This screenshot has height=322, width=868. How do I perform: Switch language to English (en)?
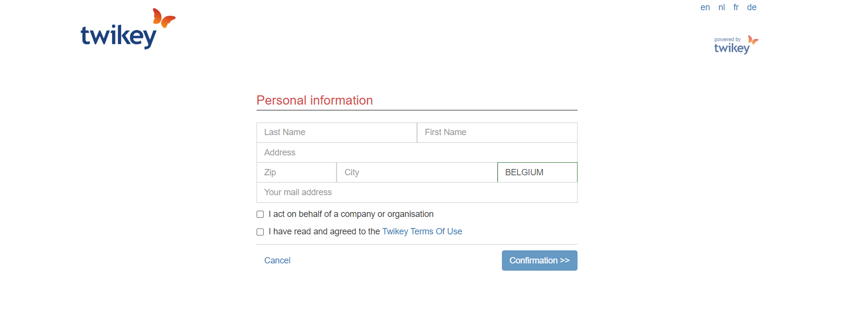(x=705, y=7)
